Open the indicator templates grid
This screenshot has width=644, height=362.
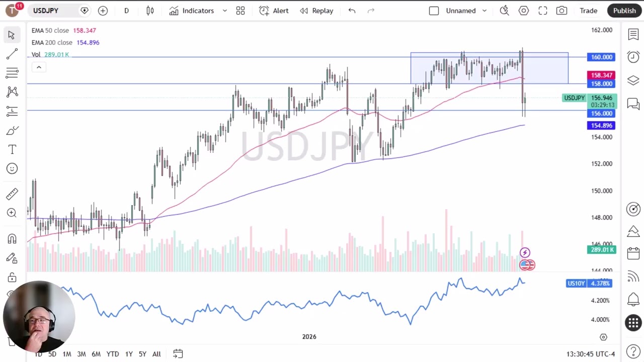[240, 11]
